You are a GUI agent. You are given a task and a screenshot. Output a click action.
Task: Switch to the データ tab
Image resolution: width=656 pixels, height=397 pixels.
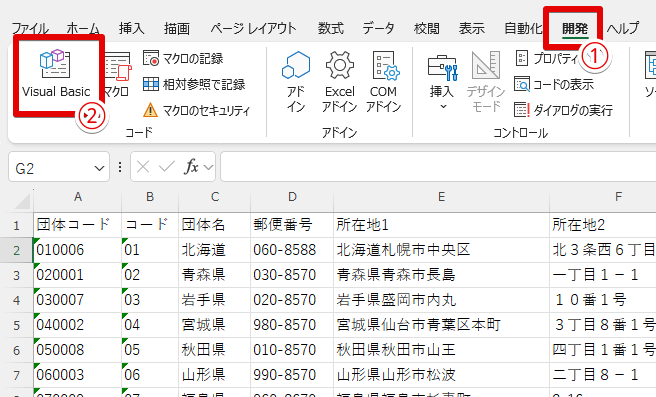(x=378, y=28)
